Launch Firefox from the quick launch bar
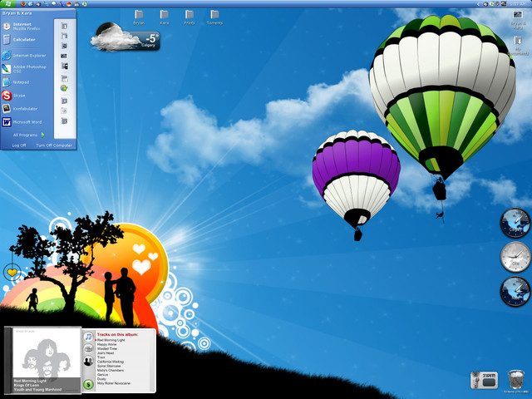This screenshot has width=532, height=399. pyautogui.click(x=23, y=4)
